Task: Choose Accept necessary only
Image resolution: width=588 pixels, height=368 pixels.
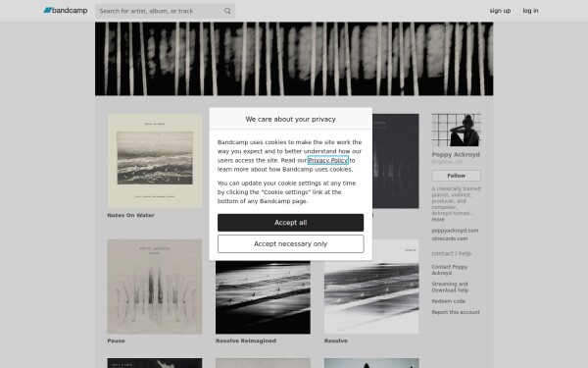Action: 290,244
